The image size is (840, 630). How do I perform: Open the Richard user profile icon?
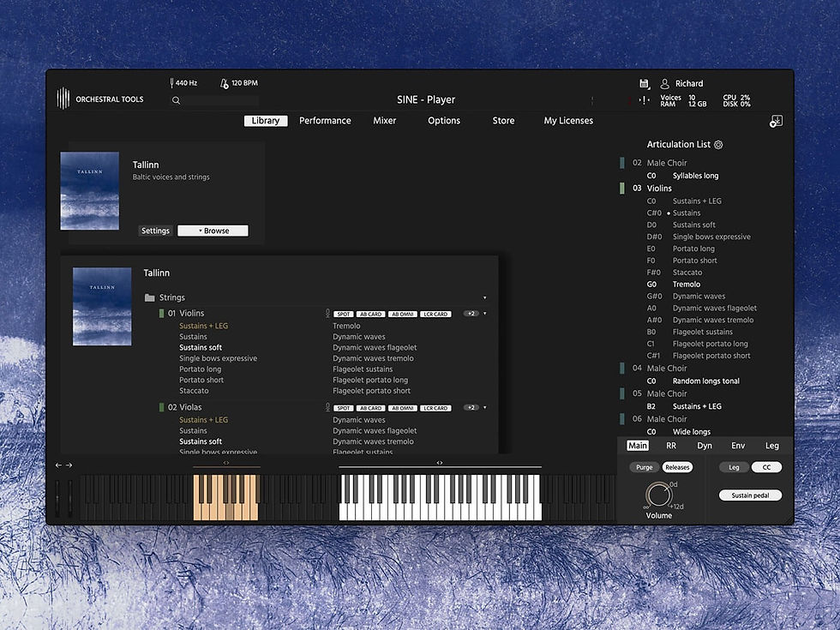tap(665, 84)
